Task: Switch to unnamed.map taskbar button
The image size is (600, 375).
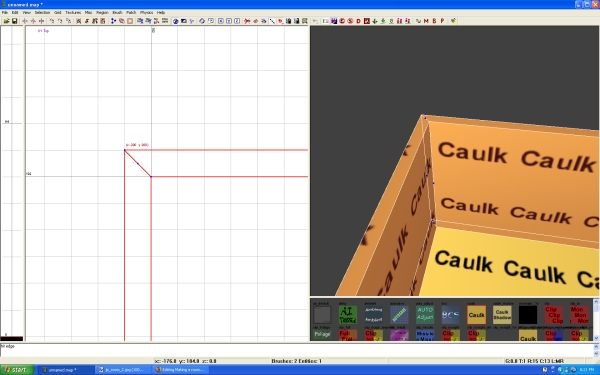Action: [66, 370]
